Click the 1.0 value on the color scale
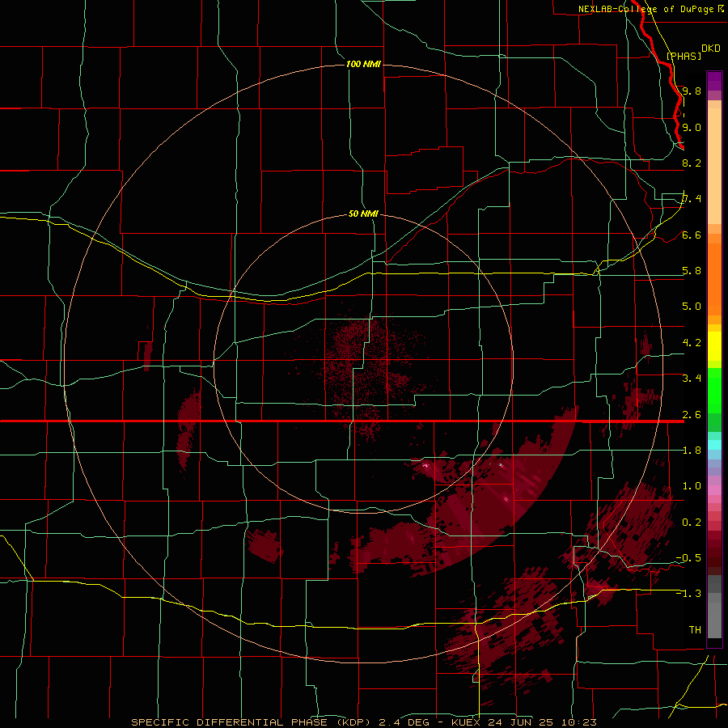The width and height of the screenshot is (728, 728). tap(692, 486)
